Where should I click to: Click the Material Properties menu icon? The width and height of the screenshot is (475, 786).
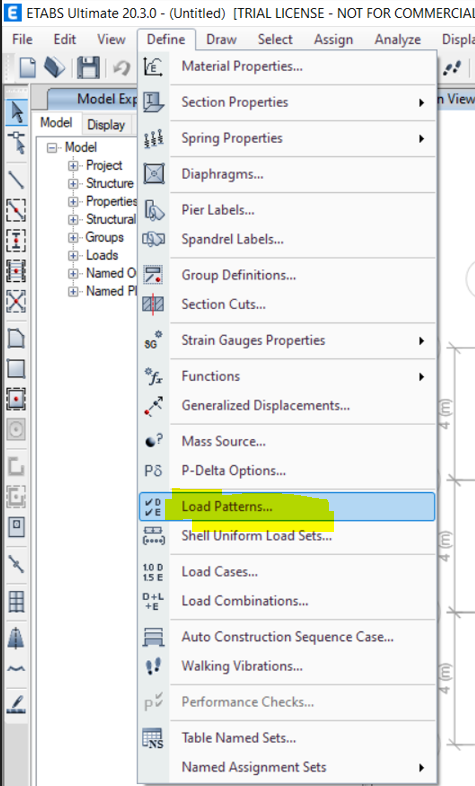point(153,67)
